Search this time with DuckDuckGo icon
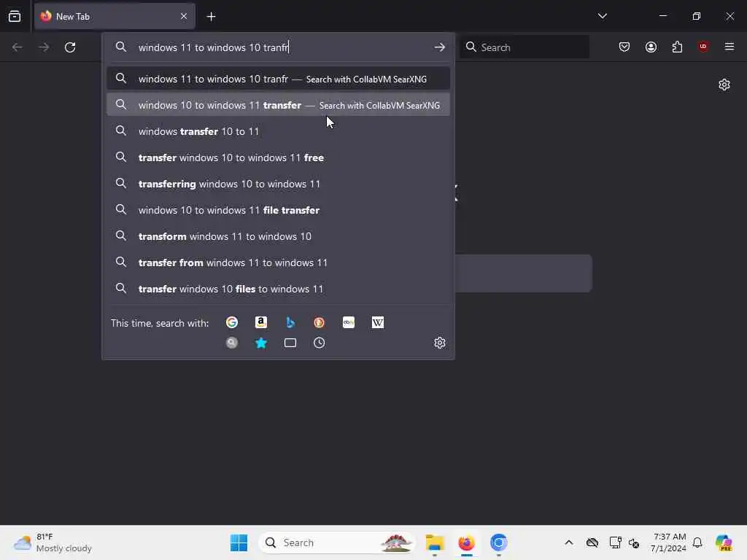Image resolution: width=747 pixels, height=560 pixels. click(x=320, y=322)
